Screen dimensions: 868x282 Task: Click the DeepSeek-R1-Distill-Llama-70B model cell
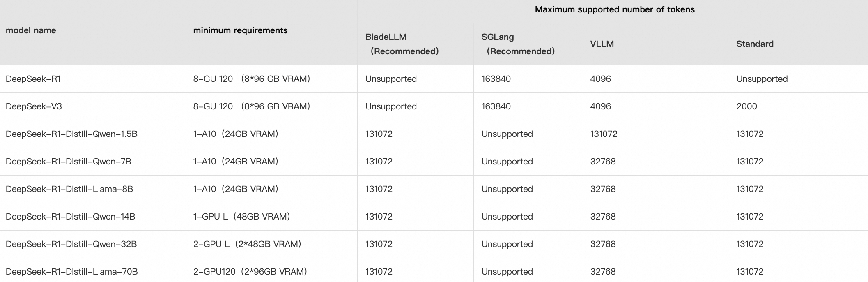click(x=72, y=272)
